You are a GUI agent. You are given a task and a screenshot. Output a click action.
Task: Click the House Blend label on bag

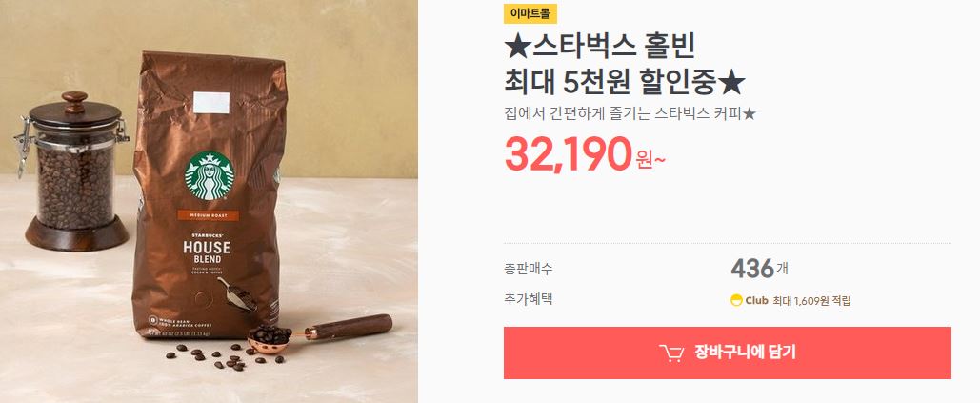click(x=207, y=252)
